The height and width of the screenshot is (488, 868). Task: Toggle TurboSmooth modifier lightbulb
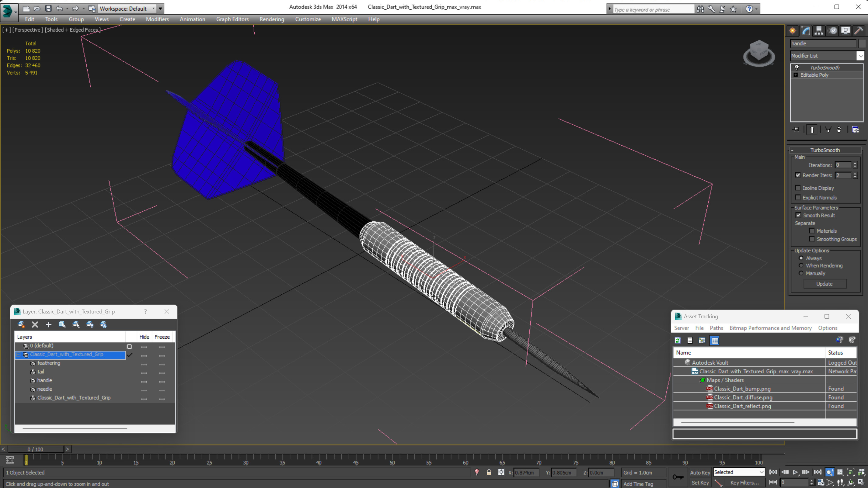pos(797,67)
